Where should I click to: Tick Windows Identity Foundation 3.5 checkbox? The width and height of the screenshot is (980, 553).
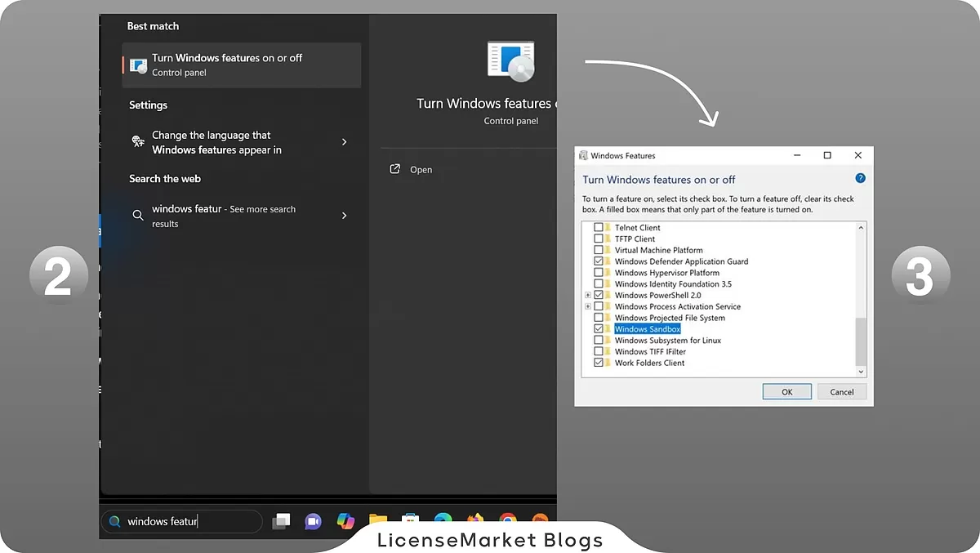click(x=599, y=284)
